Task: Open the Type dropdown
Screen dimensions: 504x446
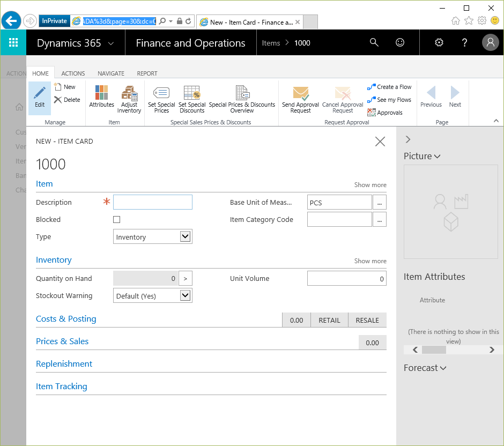Action: click(x=185, y=236)
